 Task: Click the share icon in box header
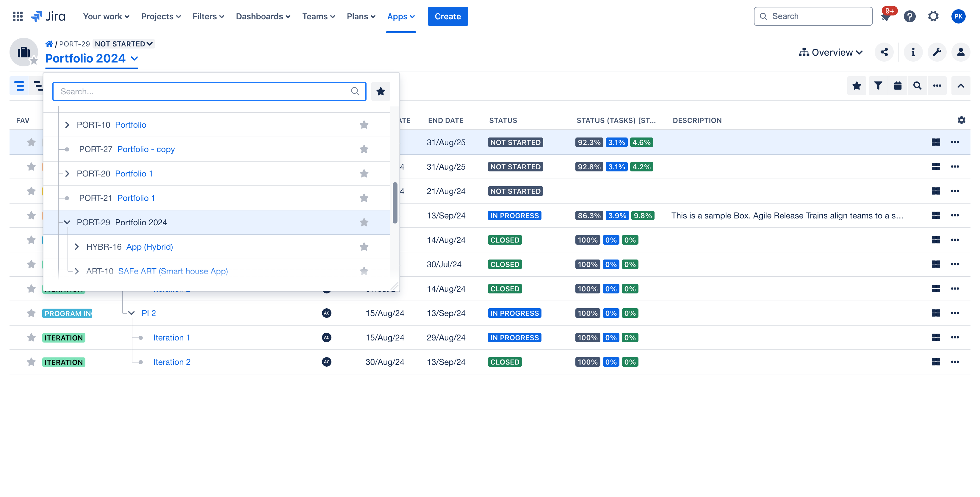884,52
